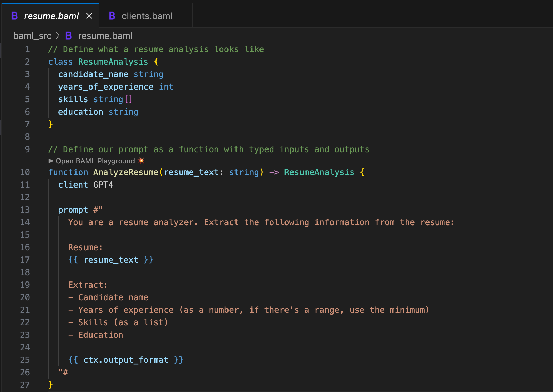Click the AnalyzeResume function name

126,172
